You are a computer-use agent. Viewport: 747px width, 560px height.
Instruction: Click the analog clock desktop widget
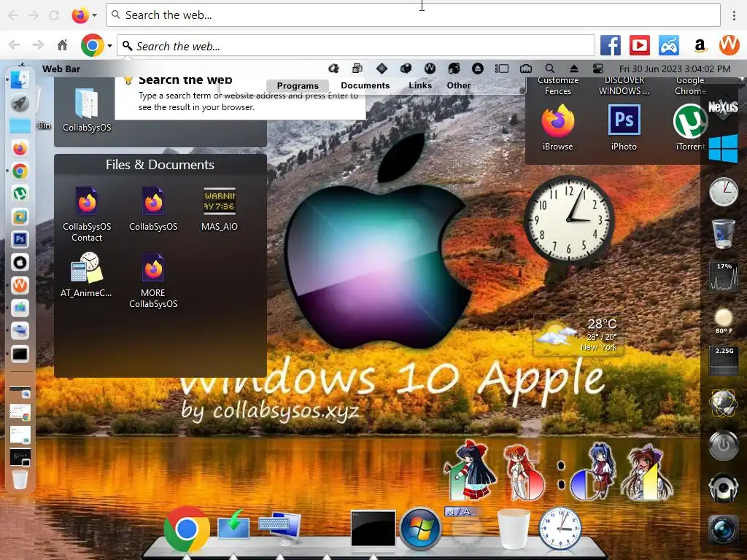[x=569, y=220]
